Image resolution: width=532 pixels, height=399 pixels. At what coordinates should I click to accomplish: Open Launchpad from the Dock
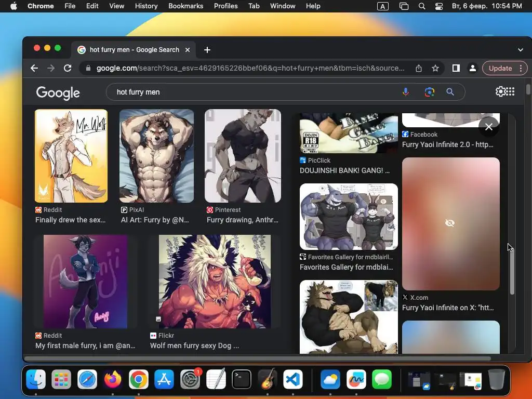click(61, 379)
